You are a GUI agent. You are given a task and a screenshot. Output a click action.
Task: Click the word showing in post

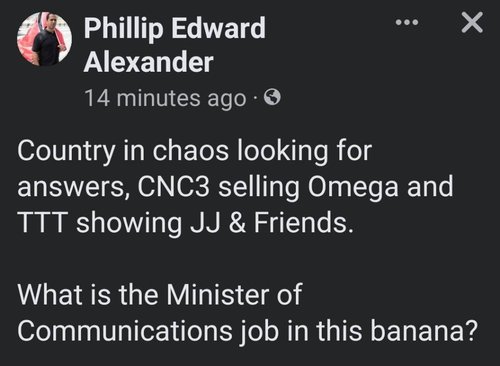pyautogui.click(x=129, y=224)
